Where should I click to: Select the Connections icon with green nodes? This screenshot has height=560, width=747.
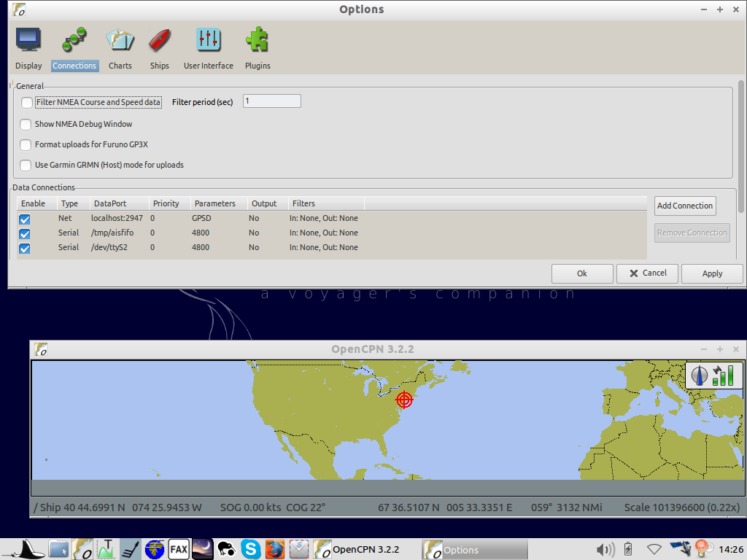74,39
